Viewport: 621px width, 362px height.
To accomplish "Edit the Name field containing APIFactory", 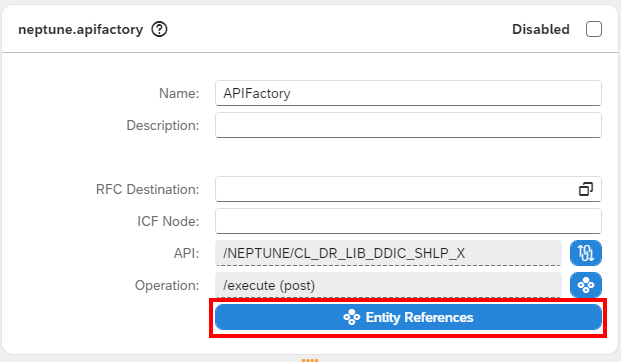I will [x=408, y=93].
